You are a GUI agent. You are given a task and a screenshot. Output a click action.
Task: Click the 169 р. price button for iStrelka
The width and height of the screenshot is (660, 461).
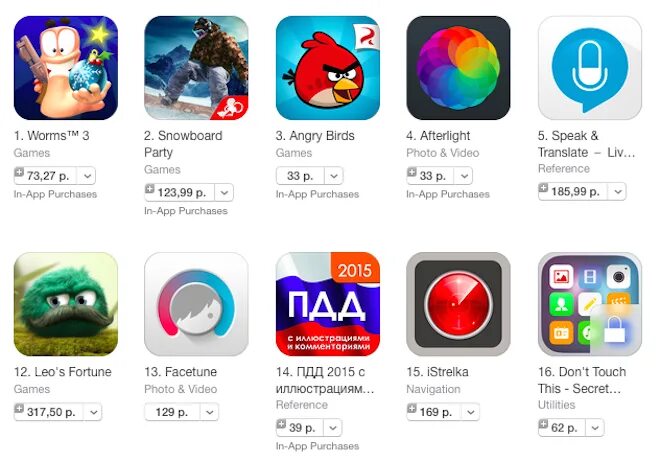(x=434, y=412)
